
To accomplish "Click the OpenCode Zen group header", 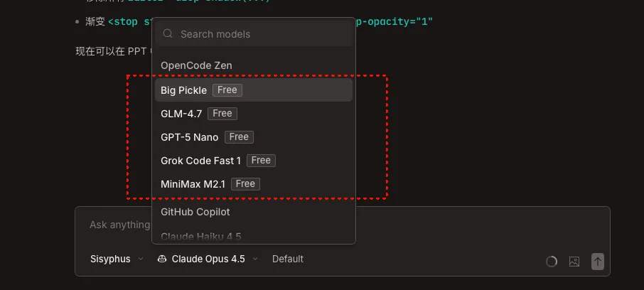I will (x=196, y=65).
